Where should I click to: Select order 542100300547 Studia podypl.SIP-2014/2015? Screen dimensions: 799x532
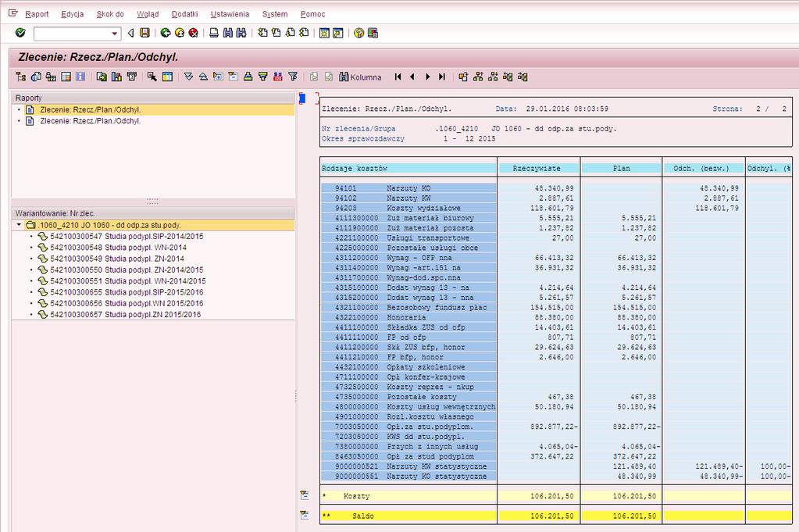tap(127, 237)
